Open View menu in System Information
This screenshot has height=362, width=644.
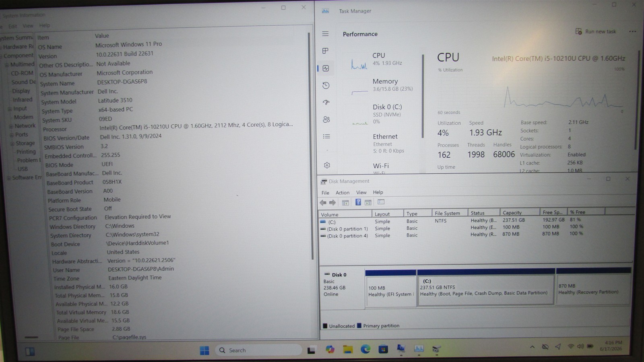(x=28, y=26)
